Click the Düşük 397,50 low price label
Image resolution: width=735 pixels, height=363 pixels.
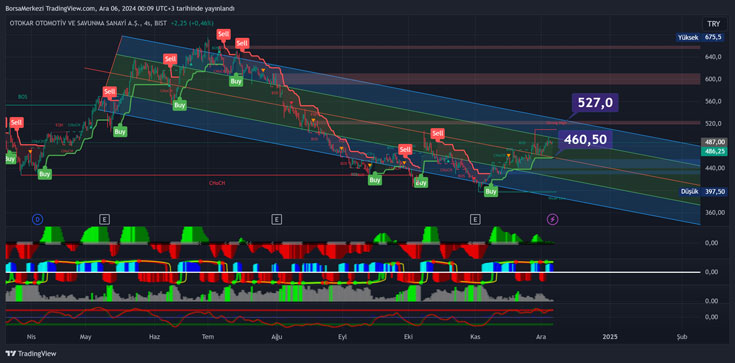[704, 192]
